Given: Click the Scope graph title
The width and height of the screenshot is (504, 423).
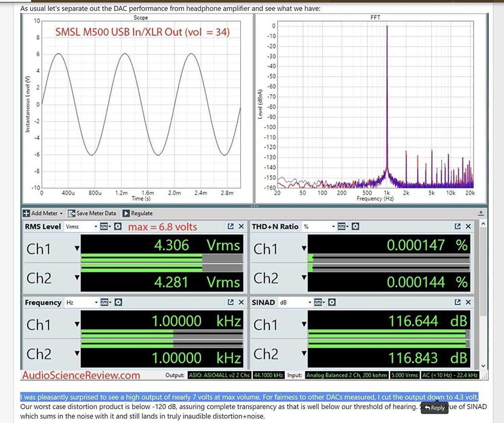Looking at the screenshot, I should [141, 18].
